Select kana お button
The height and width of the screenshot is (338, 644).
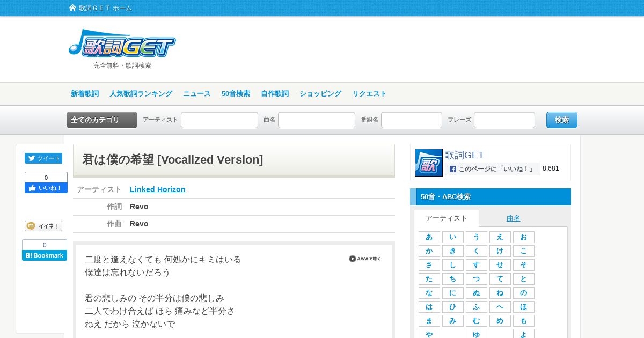click(524, 237)
